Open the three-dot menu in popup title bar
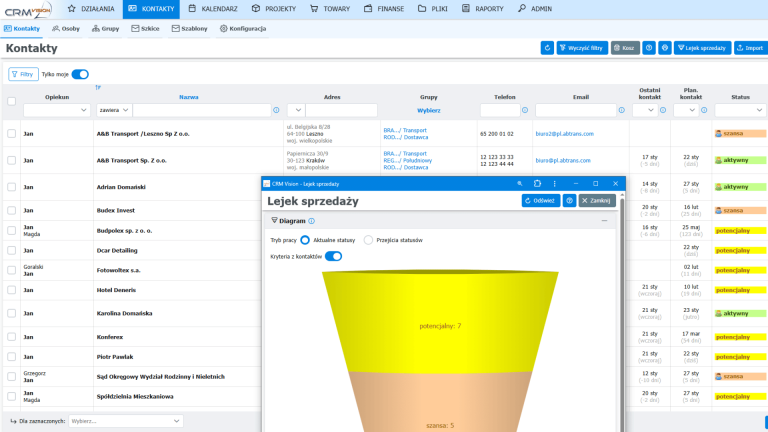Screen dimensions: 768x432 [555, 184]
